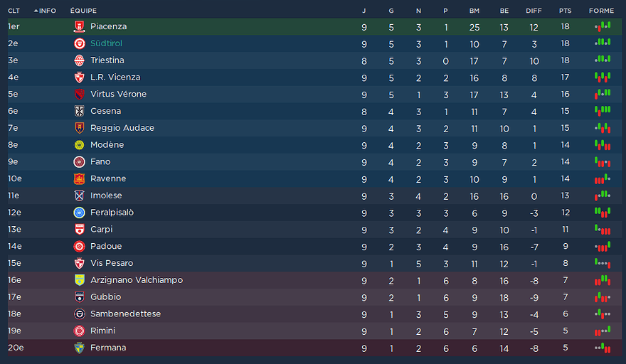Viewport: 626px width, 364px height.
Task: Select the Reggio Audace team name
Action: (x=122, y=128)
